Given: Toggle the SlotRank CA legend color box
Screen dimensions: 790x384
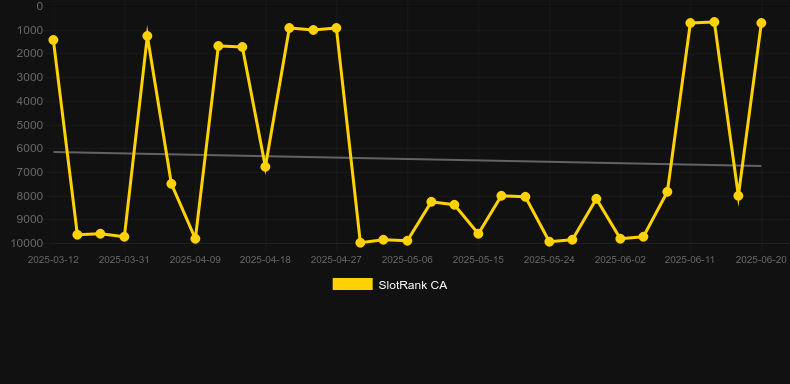Looking at the screenshot, I should point(352,284).
